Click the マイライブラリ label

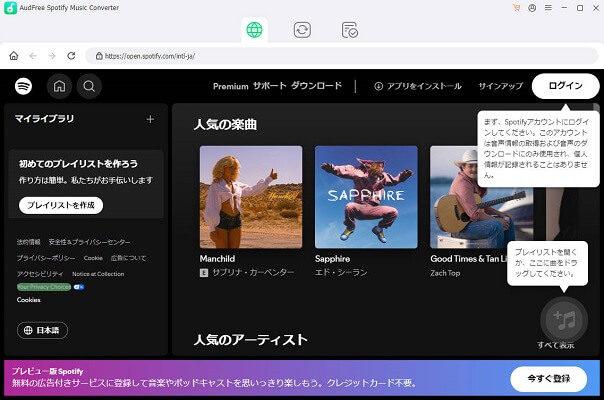[x=44, y=119]
